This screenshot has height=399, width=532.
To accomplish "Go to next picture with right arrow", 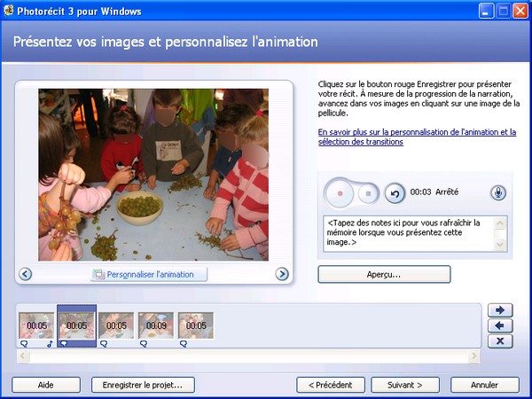I will point(282,274).
